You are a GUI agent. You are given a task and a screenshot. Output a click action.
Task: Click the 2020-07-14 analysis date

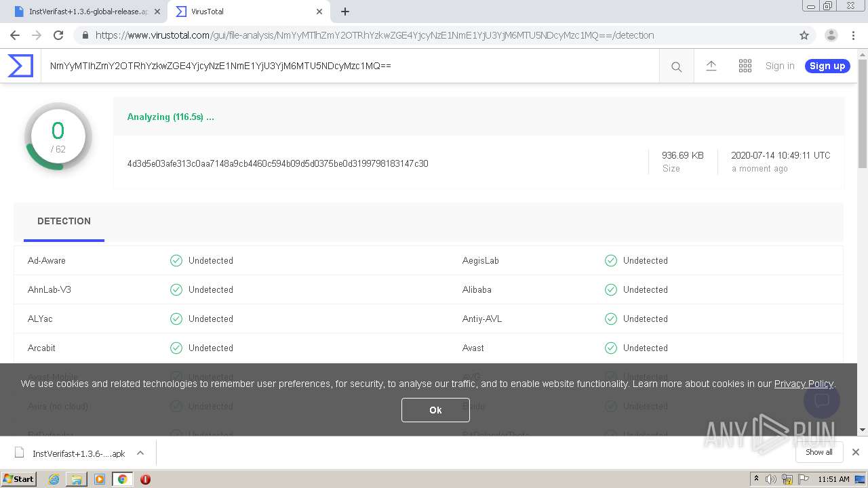tap(781, 155)
